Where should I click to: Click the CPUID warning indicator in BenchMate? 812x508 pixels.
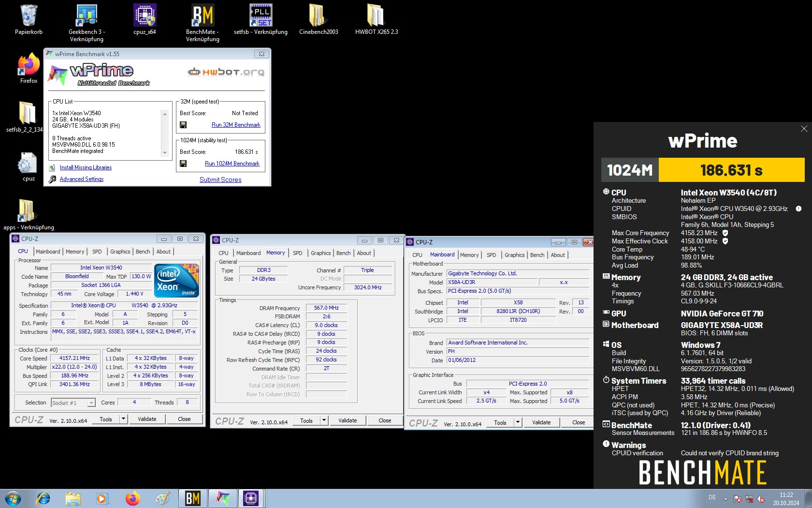pos(798,209)
